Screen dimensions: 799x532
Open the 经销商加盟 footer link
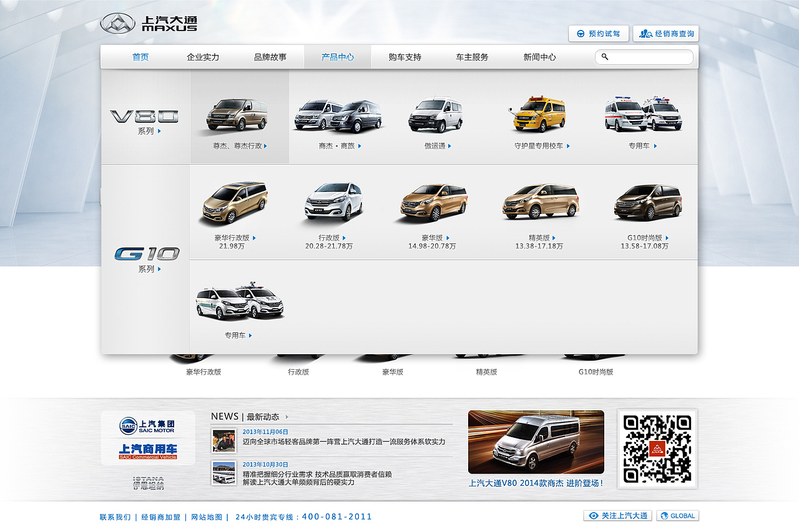(161, 517)
